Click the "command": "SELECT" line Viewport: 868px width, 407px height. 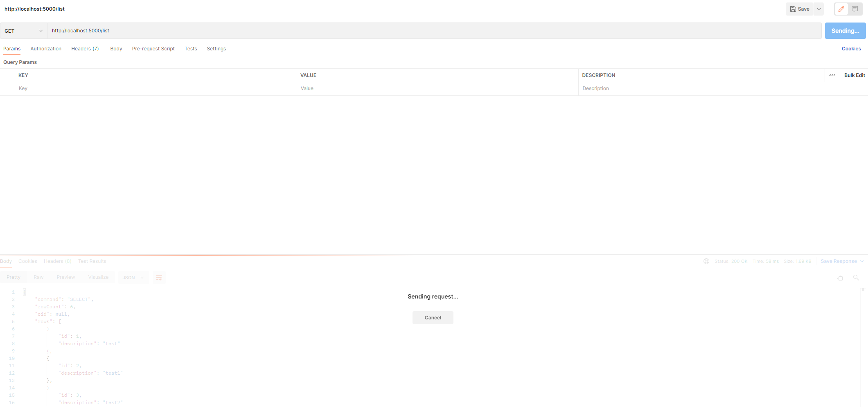[x=64, y=299]
